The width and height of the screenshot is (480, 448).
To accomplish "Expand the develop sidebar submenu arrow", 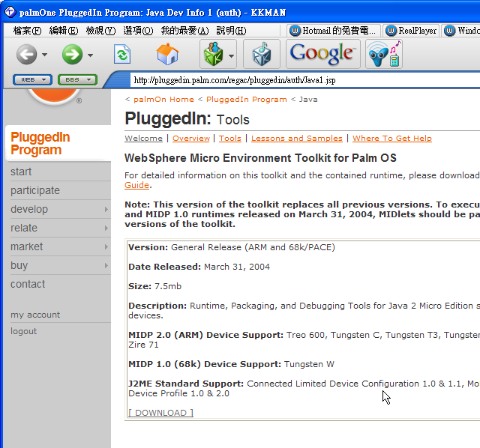I will (106, 209).
